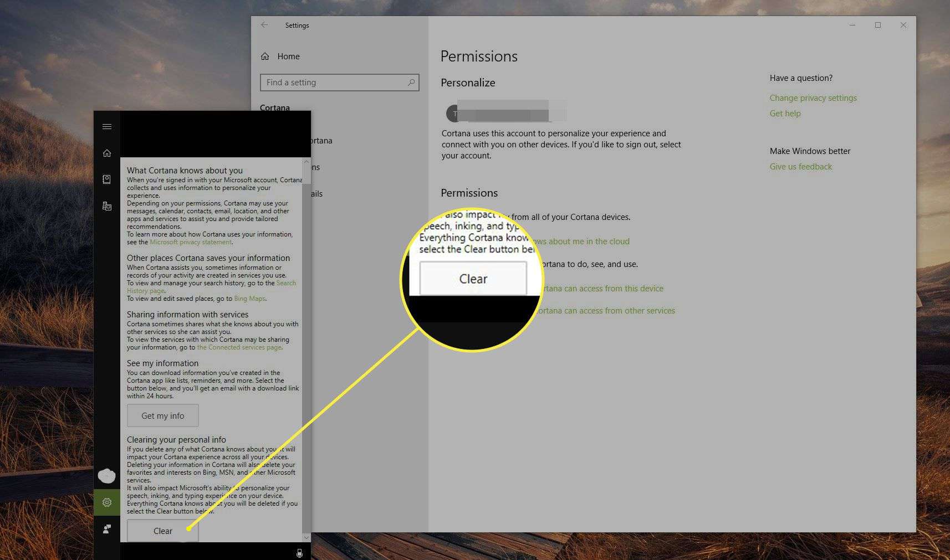Click the 'Clearing your personal info' heading
This screenshot has height=560, width=950.
(176, 440)
